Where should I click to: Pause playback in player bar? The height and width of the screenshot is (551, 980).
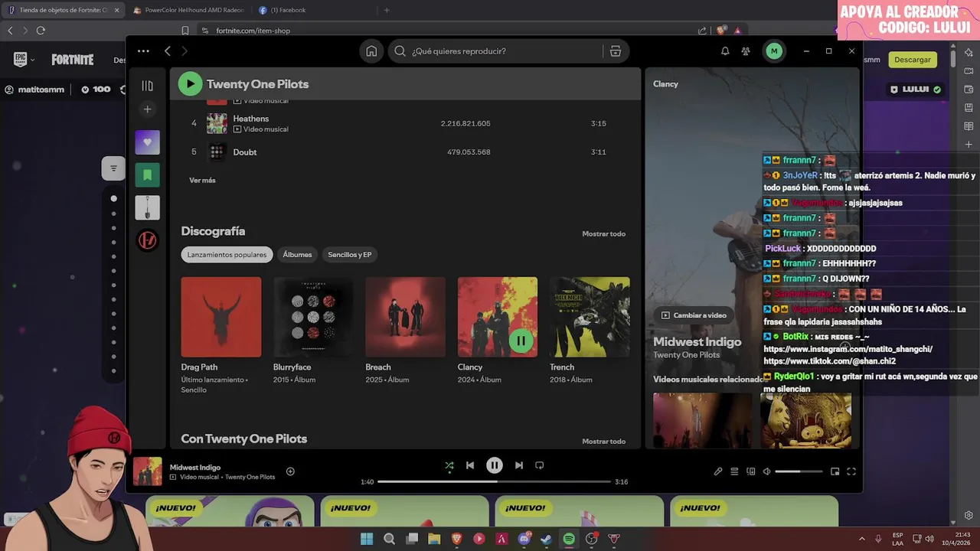coord(495,465)
